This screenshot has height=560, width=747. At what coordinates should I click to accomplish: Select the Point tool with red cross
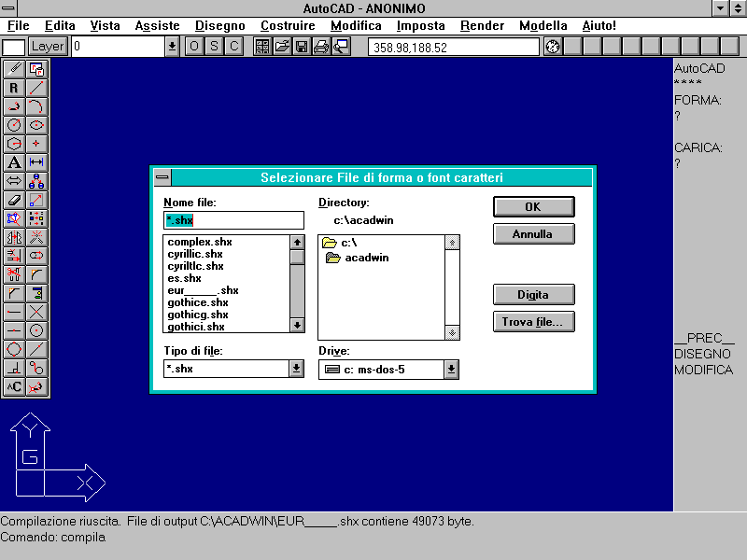36,144
